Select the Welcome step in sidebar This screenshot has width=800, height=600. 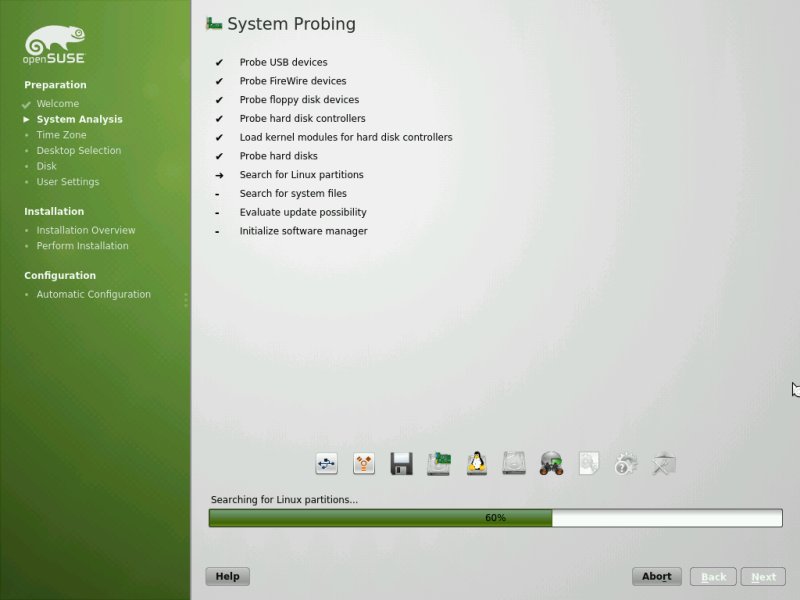pyautogui.click(x=58, y=104)
